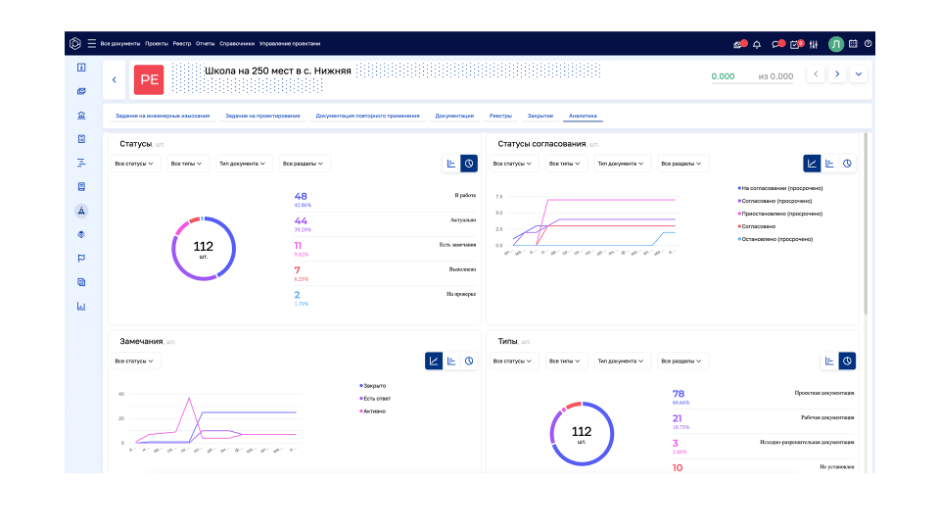Click the notifications bell icon
This screenshot has width=941, height=529.
tap(757, 44)
